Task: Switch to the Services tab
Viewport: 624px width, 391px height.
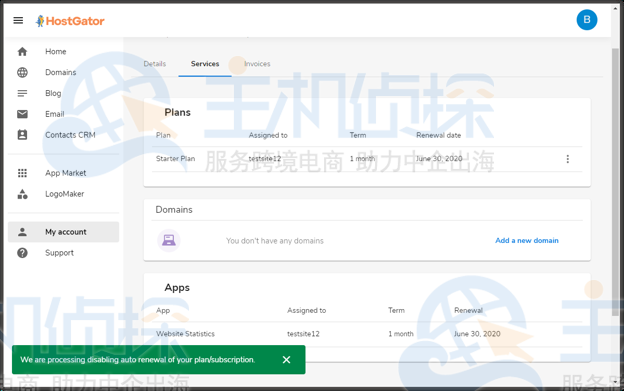Action: (205, 64)
